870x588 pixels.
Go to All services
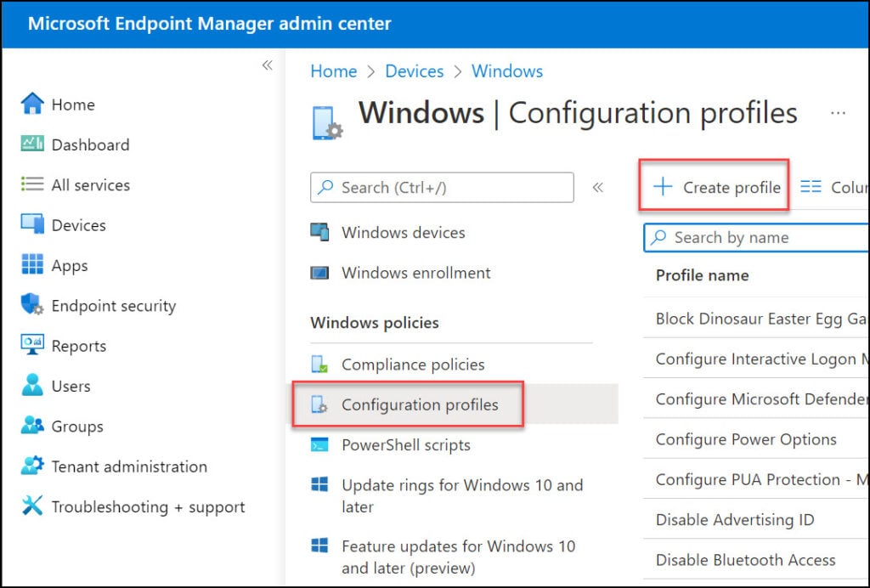pos(91,184)
